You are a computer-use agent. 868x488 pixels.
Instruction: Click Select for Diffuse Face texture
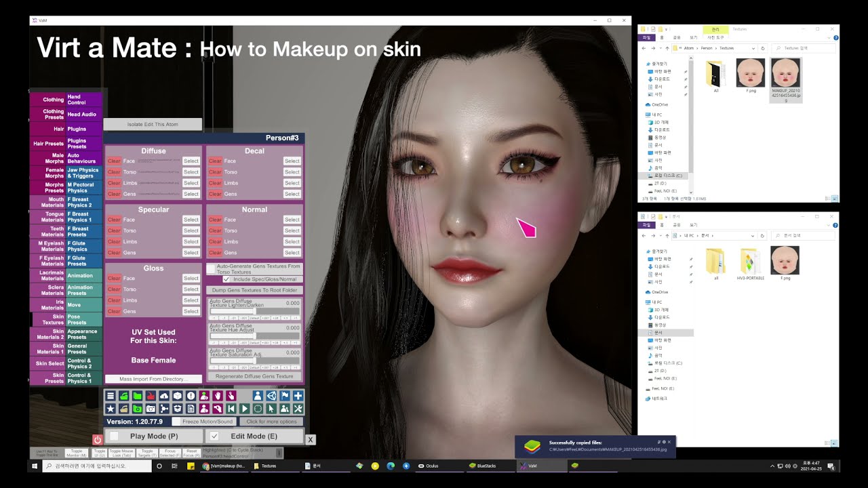[x=191, y=161]
